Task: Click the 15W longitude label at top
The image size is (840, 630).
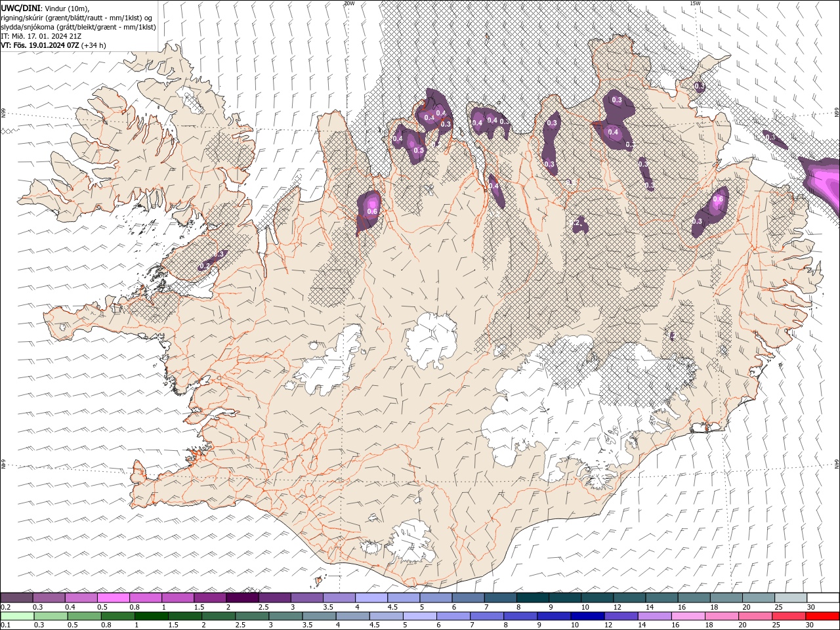Action: click(x=696, y=3)
